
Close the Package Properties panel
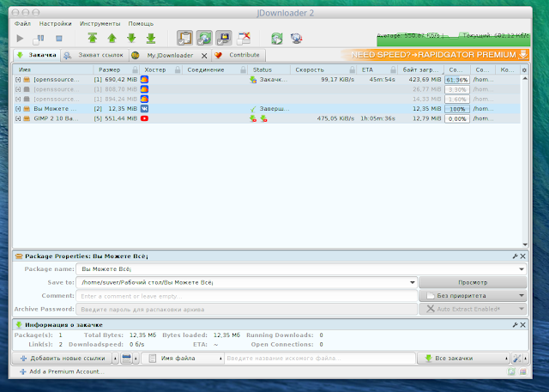(x=522, y=256)
